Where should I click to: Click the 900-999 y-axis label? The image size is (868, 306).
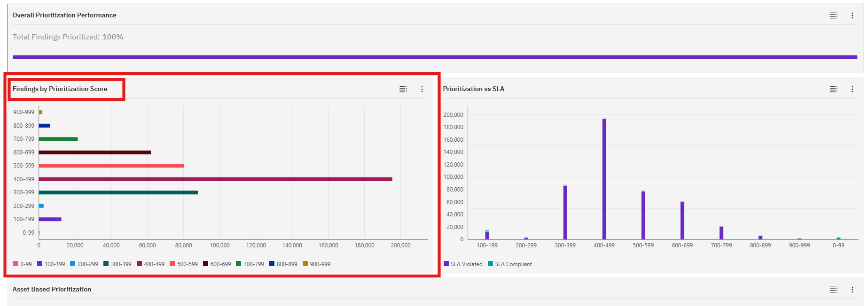pos(24,112)
